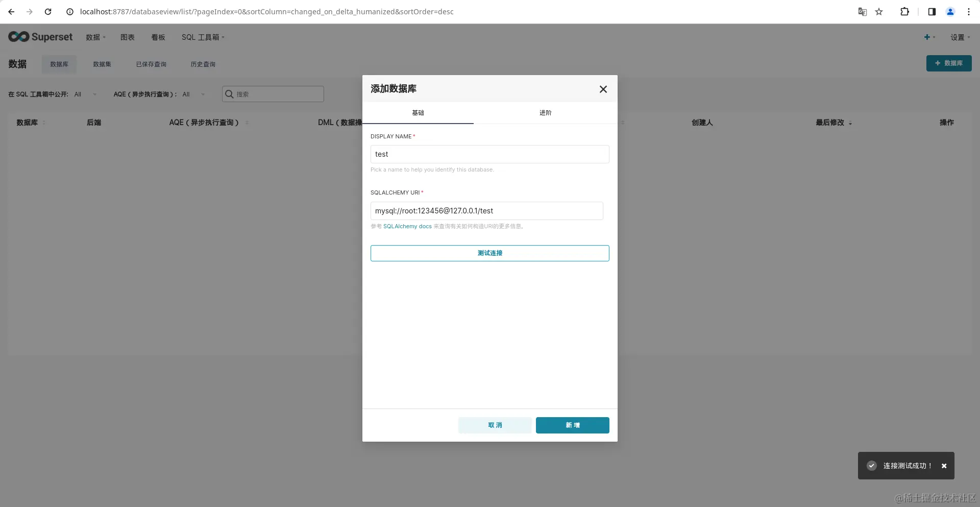Select the 基础 tab in dialog

[418, 113]
